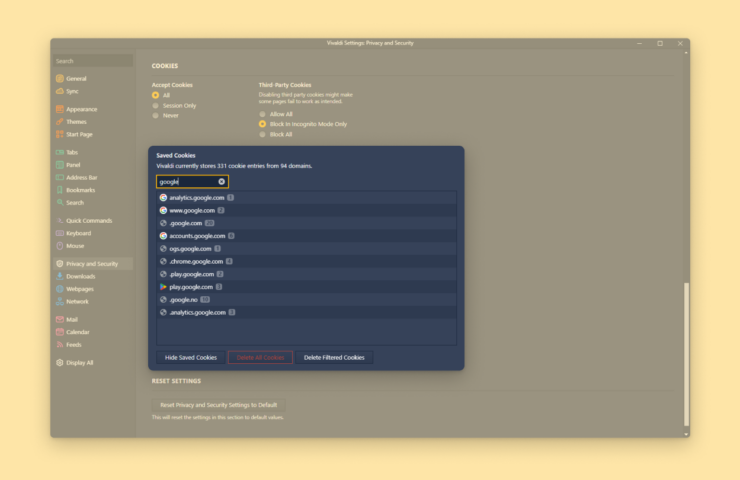Viewport: 740px width, 480px height.
Task: Open the Downloads settings label
Action: (x=81, y=277)
